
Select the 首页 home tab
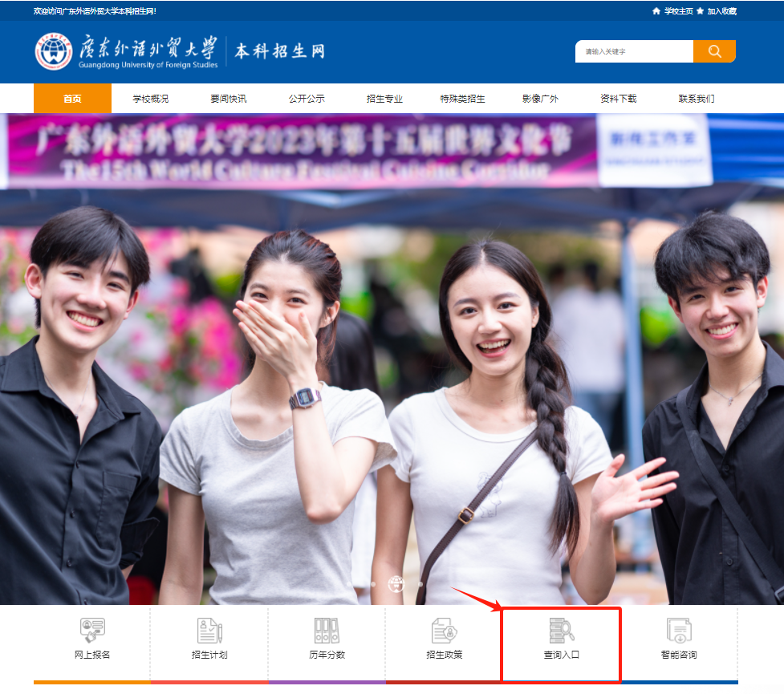tap(72, 98)
